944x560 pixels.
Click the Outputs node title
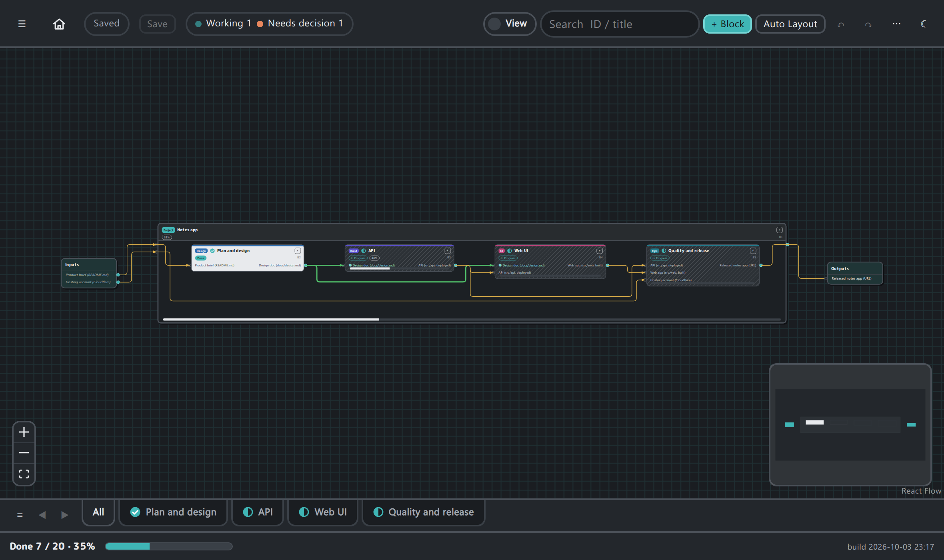[840, 269]
